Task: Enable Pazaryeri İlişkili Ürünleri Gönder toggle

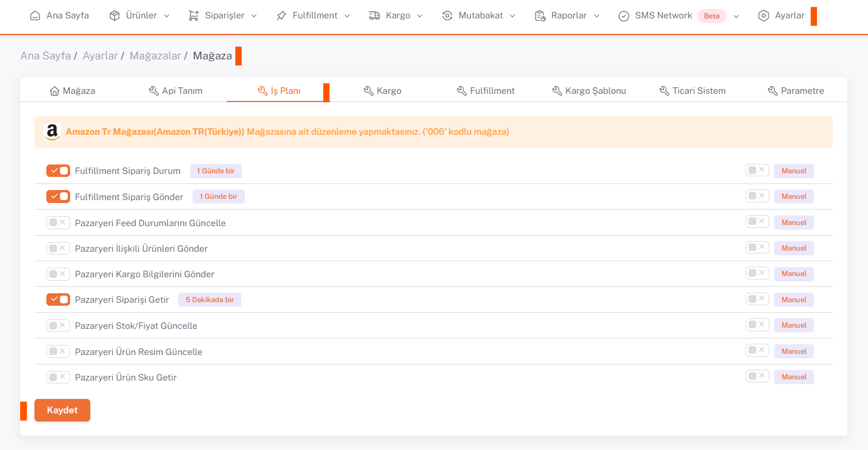Action: [58, 248]
